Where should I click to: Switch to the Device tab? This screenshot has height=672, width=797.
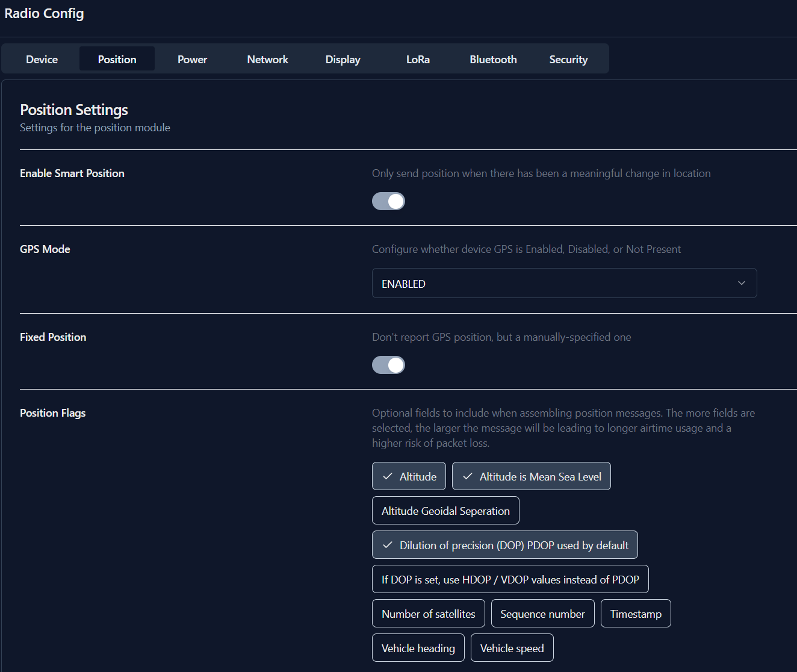(x=42, y=60)
